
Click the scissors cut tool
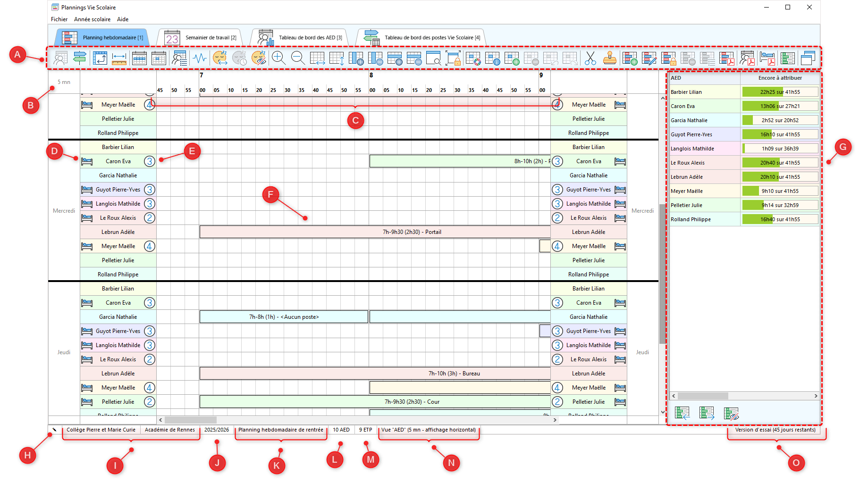(x=590, y=58)
